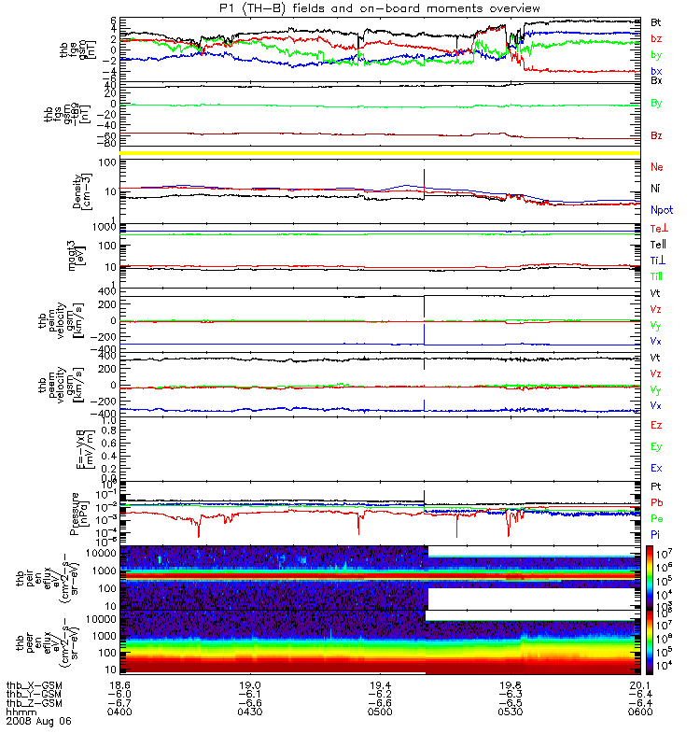700x747 pixels.
Task: Click blue 'Vx' legend of the peim velocity panel
Action: pos(656,342)
